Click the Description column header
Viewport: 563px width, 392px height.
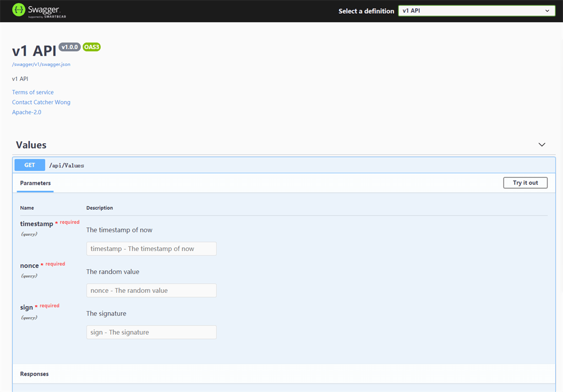coord(100,208)
